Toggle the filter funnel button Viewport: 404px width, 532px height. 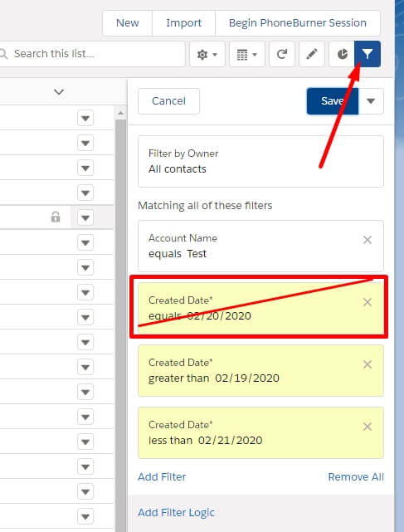tap(367, 54)
